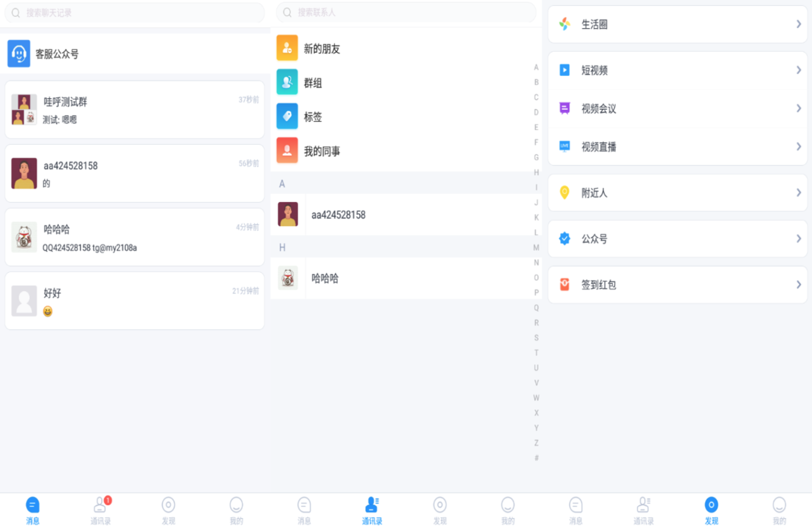Select the blue 标签 tag icon
This screenshot has height=529, width=812.
(287, 117)
